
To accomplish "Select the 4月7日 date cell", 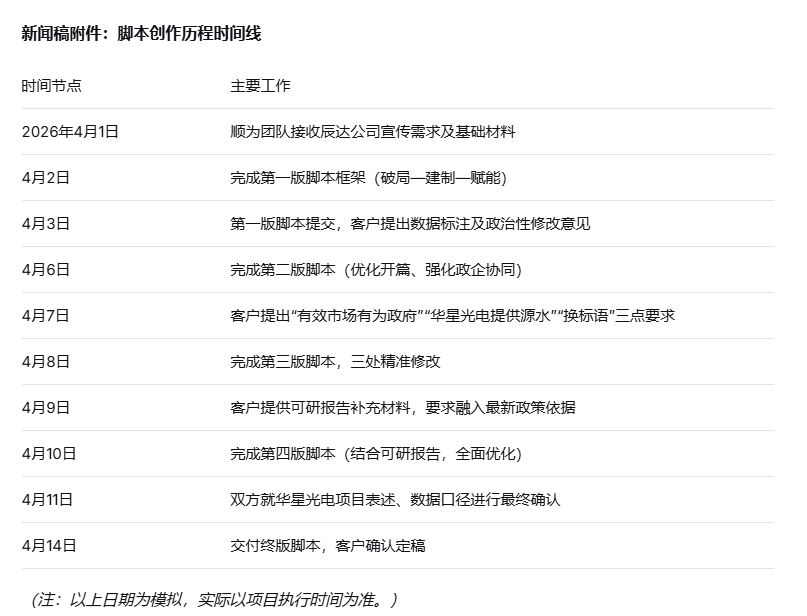I will [x=46, y=316].
